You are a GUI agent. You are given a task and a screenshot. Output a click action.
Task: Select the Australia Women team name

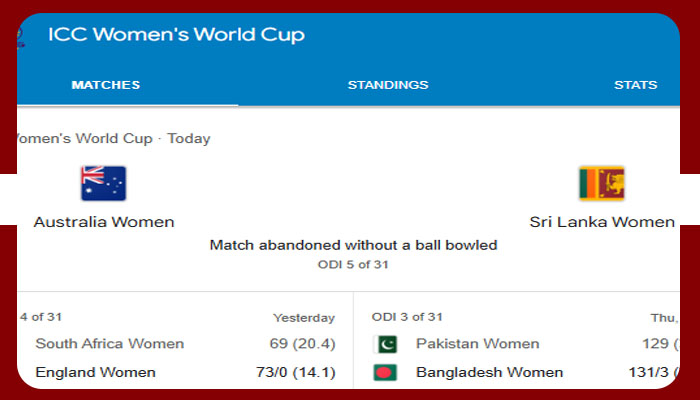104,222
